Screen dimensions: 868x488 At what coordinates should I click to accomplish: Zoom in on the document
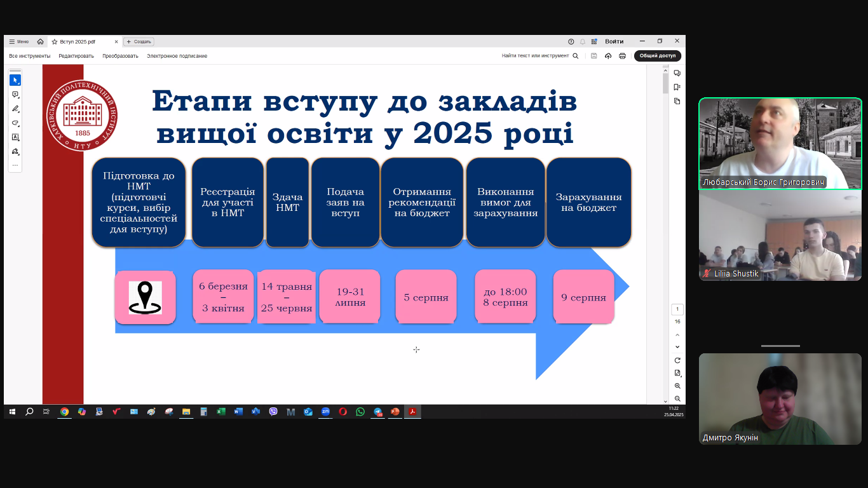tap(677, 386)
